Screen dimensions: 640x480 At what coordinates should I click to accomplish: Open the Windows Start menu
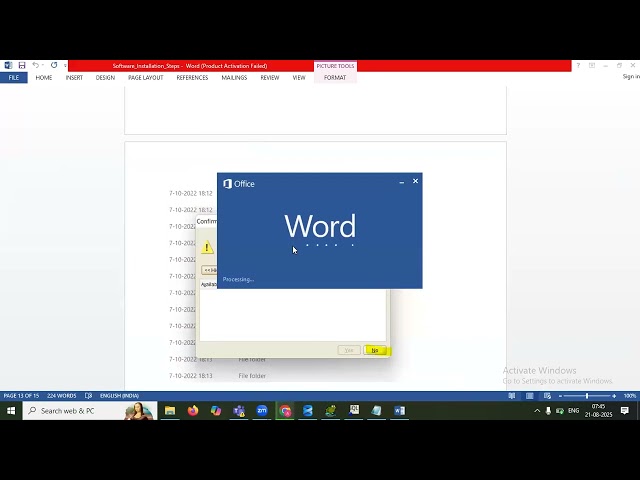pos(11,411)
